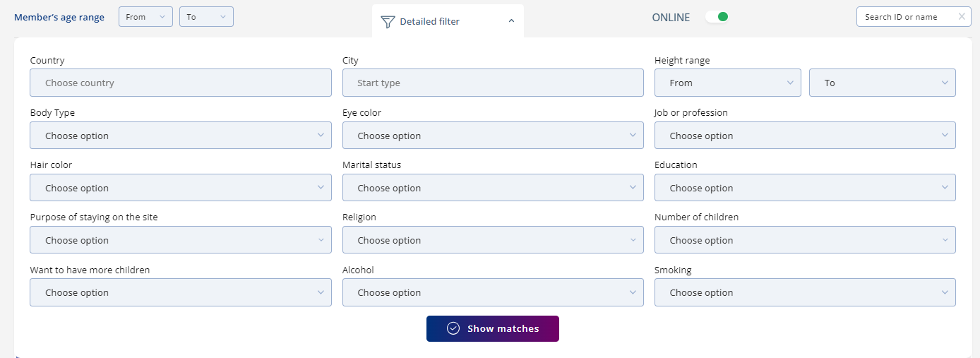This screenshot has height=358, width=980.
Task: Click the City start type field
Action: tap(493, 83)
